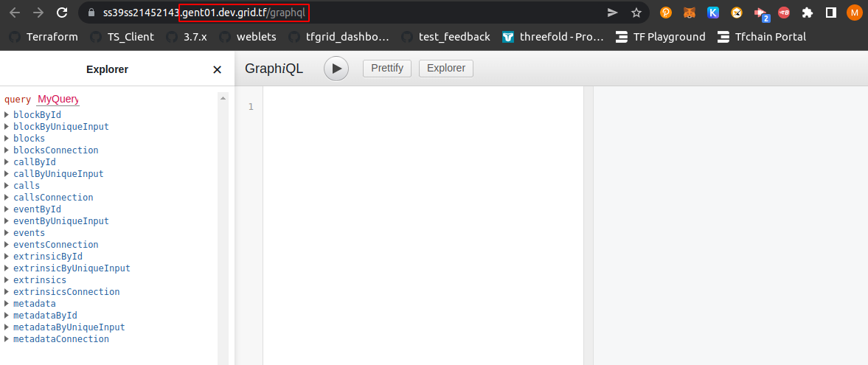Screen dimensions: 868x365
Task: Toggle the Explorer toolbar button
Action: point(446,68)
